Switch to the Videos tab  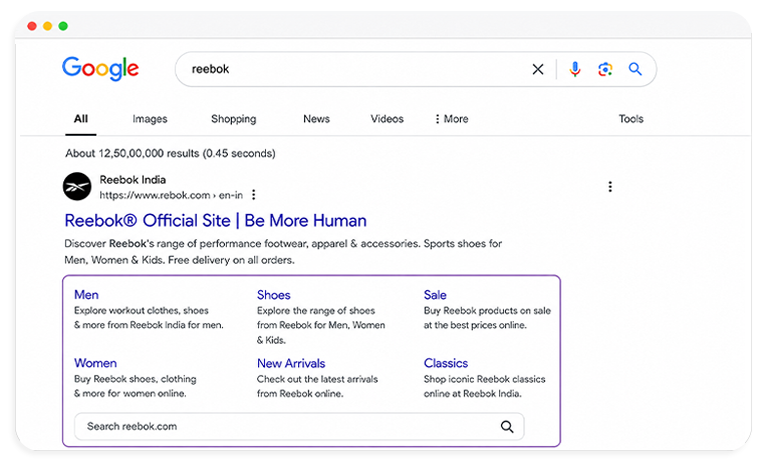pyautogui.click(x=387, y=119)
